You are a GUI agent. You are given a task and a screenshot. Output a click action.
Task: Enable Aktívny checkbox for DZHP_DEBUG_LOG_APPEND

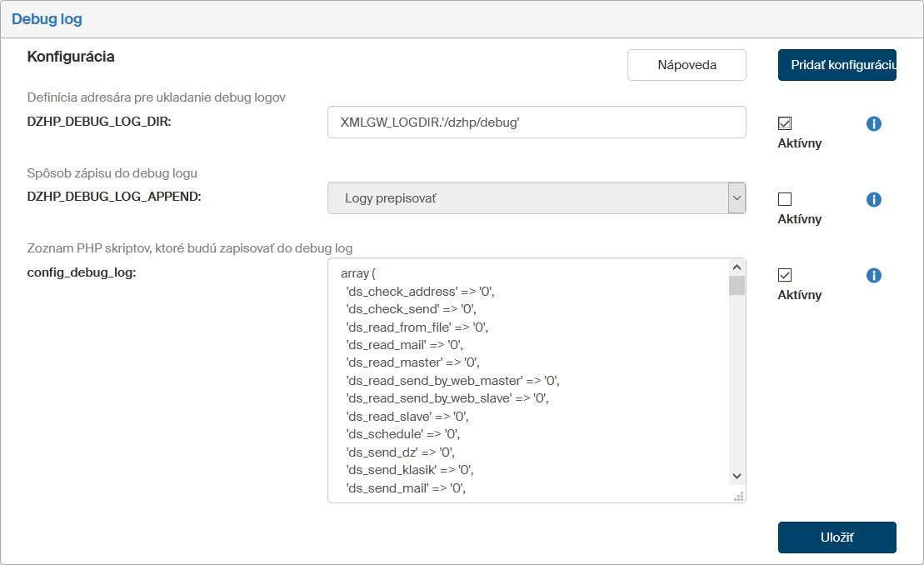pyautogui.click(x=784, y=199)
